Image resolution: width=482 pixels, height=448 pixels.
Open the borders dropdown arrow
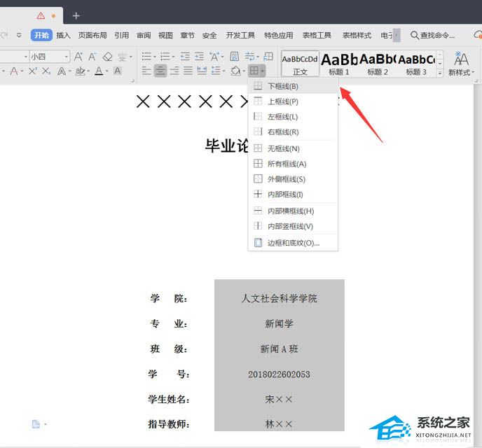pyautogui.click(x=263, y=71)
